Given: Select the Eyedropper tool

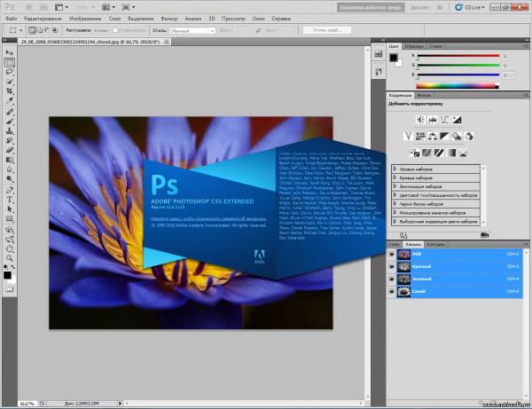Looking at the screenshot, I should coord(10,101).
